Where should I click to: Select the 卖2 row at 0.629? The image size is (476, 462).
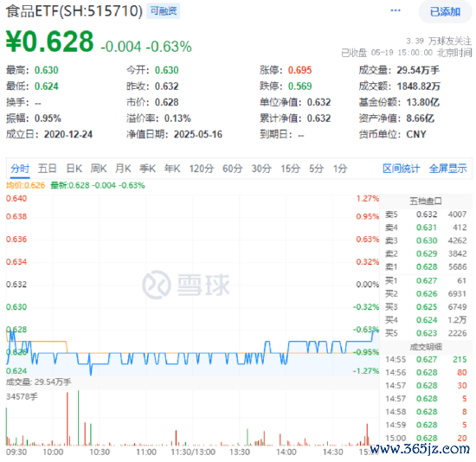(426, 253)
